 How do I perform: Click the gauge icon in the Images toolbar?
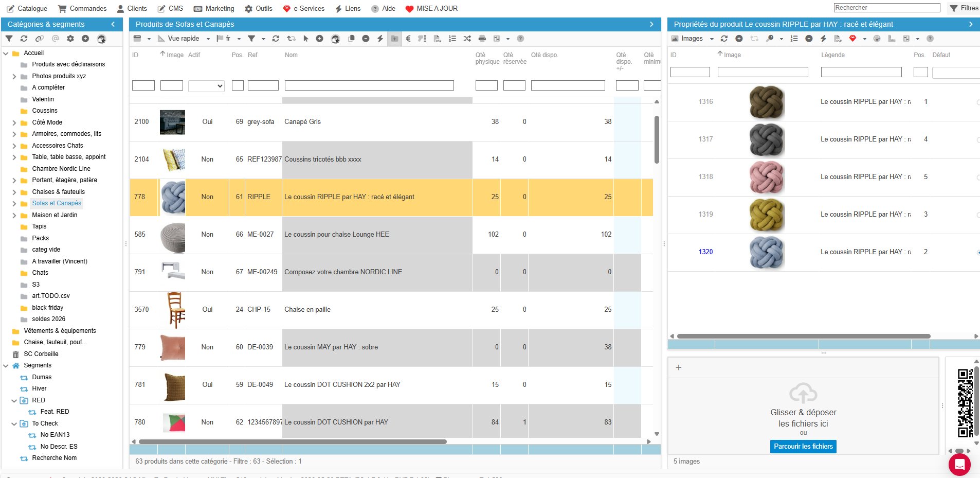click(x=877, y=39)
